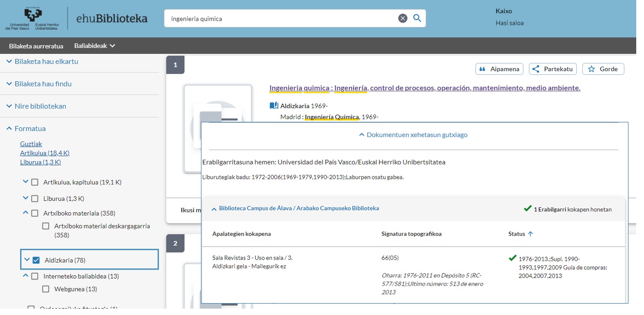Viewport: 644px width, 315px height.
Task: Tick the Webgunea (13) checkbox
Action: pyautogui.click(x=46, y=289)
